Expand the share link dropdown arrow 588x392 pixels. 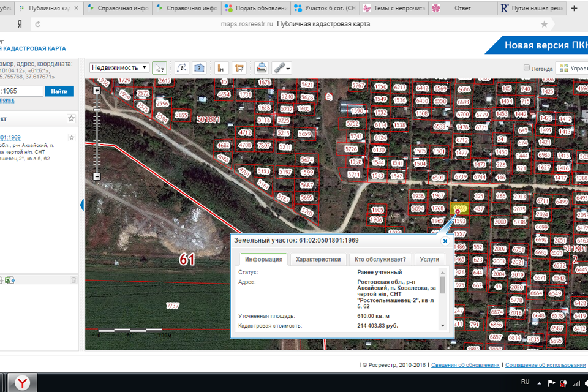click(288, 69)
